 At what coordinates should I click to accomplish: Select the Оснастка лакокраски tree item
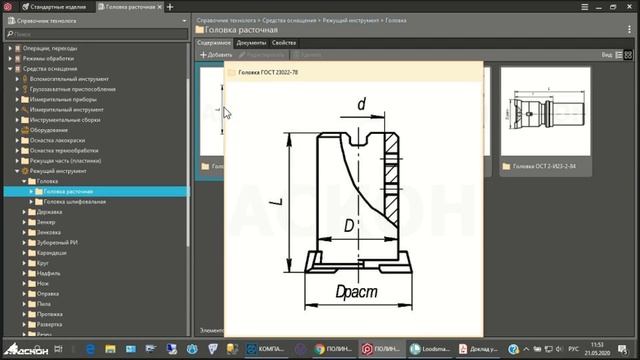(58, 140)
